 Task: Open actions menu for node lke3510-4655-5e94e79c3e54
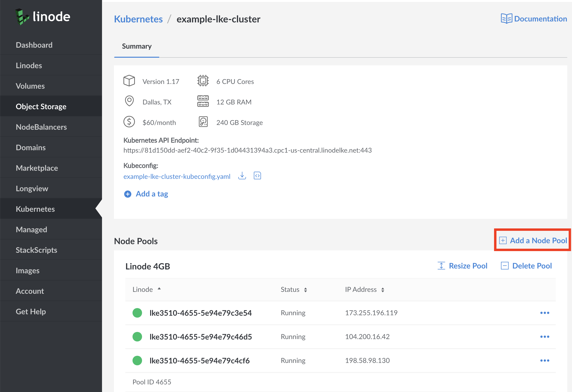544,313
